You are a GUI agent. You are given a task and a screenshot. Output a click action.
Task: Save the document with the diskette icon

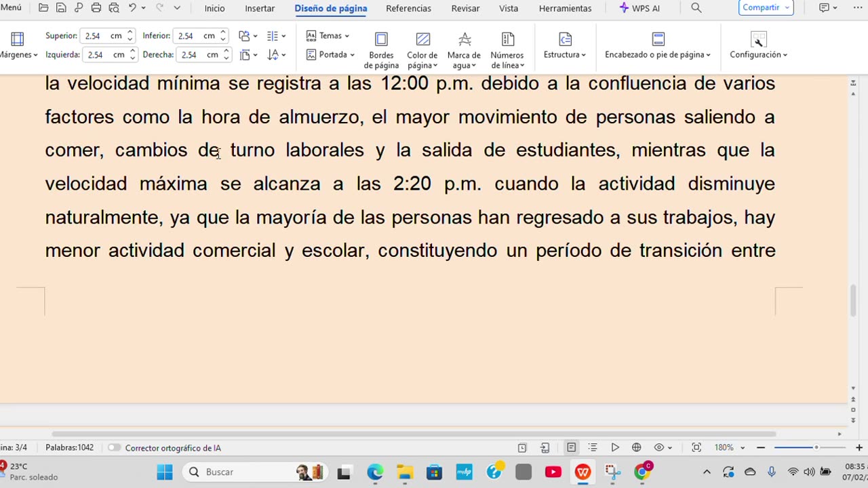[61, 8]
